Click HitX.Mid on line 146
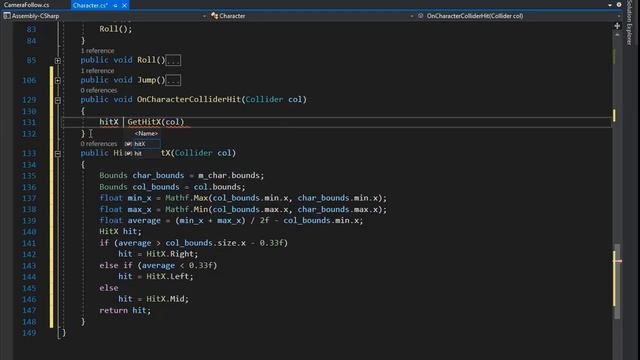This screenshot has height=360, width=640. 165,299
